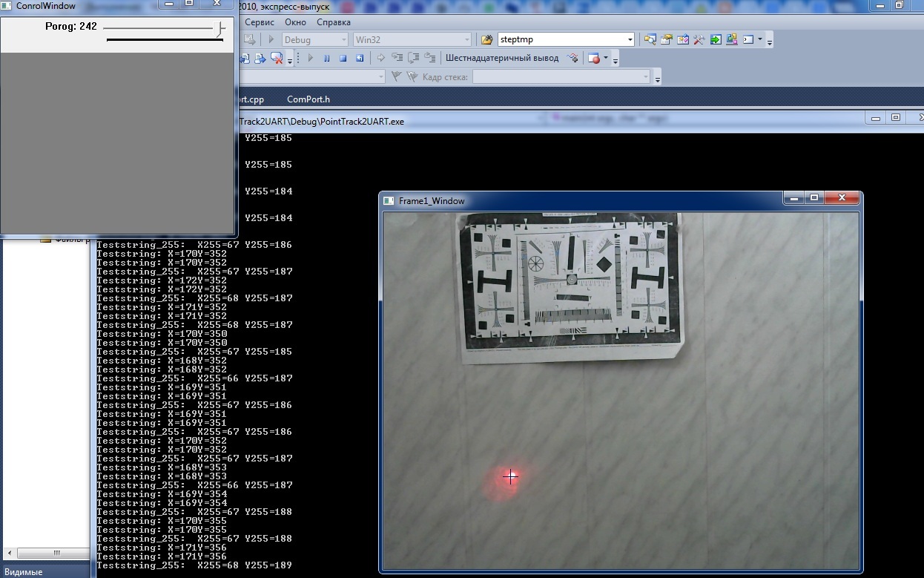Click the Pause debugging icon
The image size is (924, 578).
326,58
